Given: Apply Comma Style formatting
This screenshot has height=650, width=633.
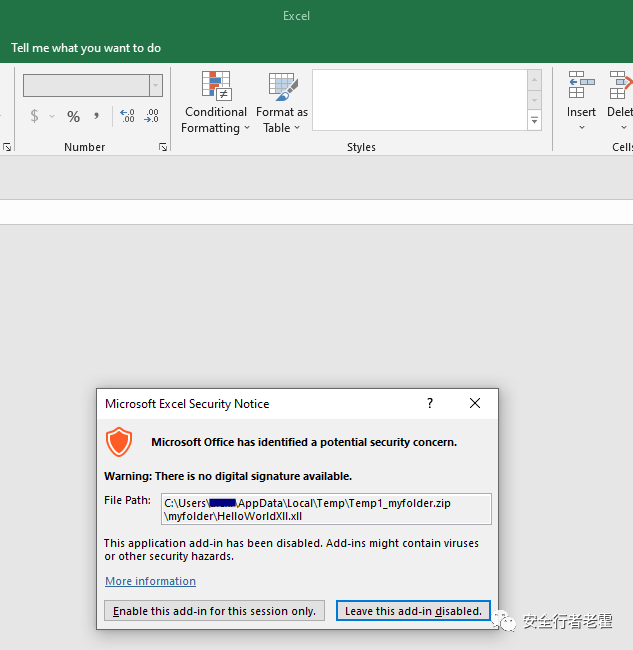Looking at the screenshot, I should tap(96, 116).
